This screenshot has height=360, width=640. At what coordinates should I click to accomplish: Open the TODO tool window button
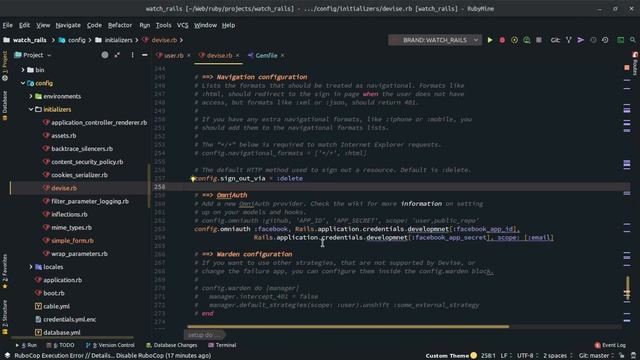[x=60, y=345]
